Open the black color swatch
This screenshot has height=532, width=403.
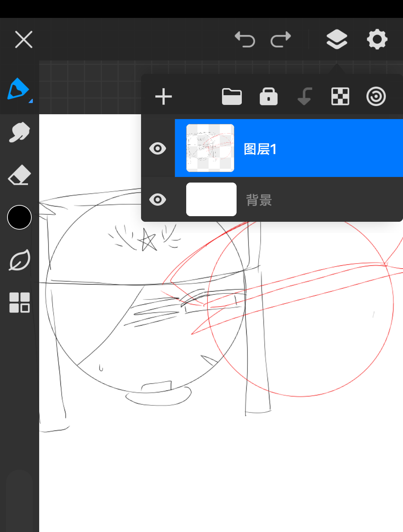[19, 217]
